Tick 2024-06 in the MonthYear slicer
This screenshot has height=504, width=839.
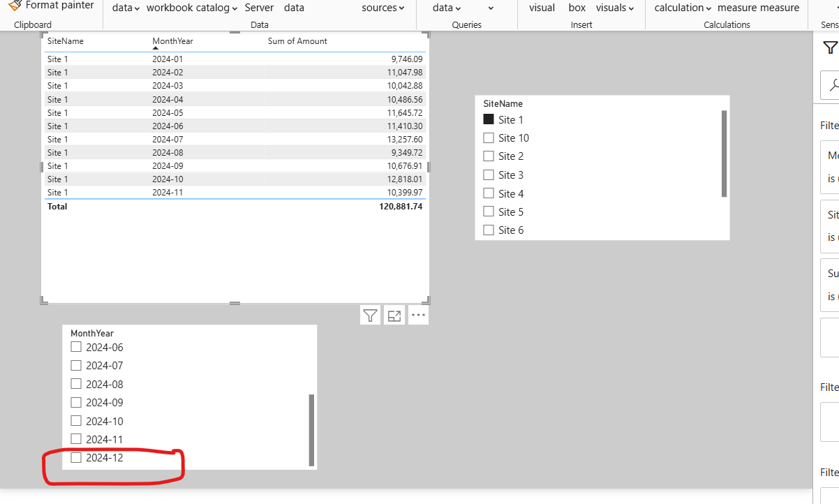tap(76, 347)
